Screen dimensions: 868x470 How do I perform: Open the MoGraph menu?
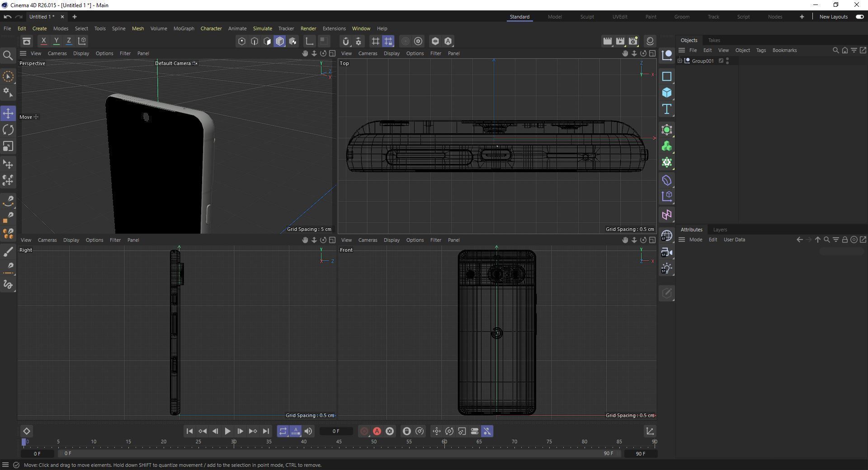pyautogui.click(x=184, y=28)
